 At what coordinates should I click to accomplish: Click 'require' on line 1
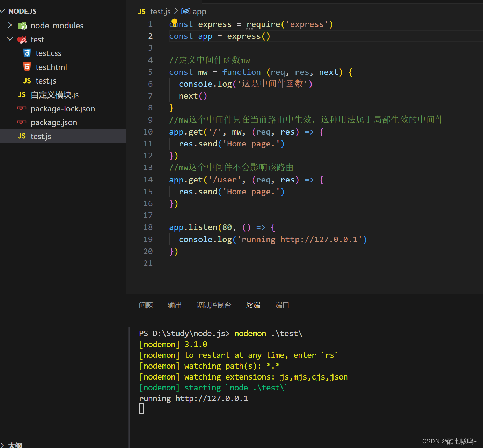(263, 24)
